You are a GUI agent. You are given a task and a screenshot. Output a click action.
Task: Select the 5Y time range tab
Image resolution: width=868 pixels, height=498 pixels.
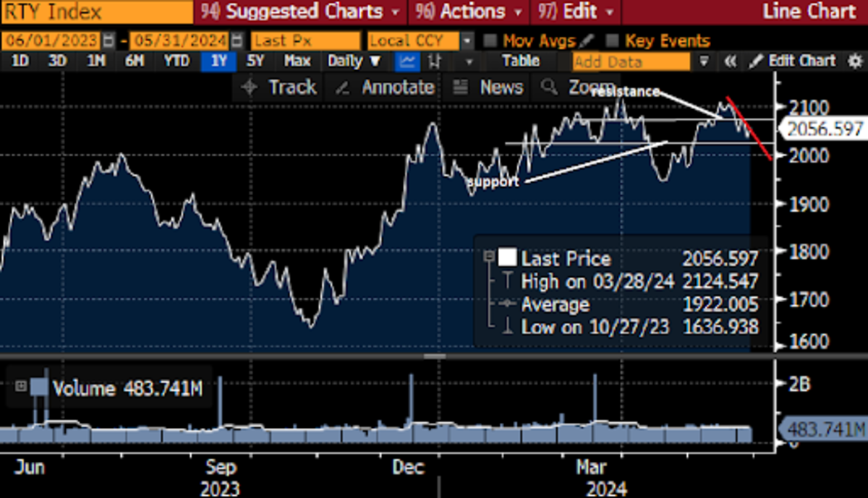[255, 61]
